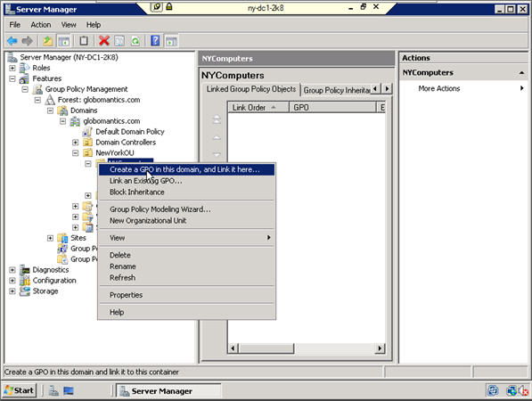Expand the Domain Controllers node
The image size is (532, 401).
click(76, 143)
